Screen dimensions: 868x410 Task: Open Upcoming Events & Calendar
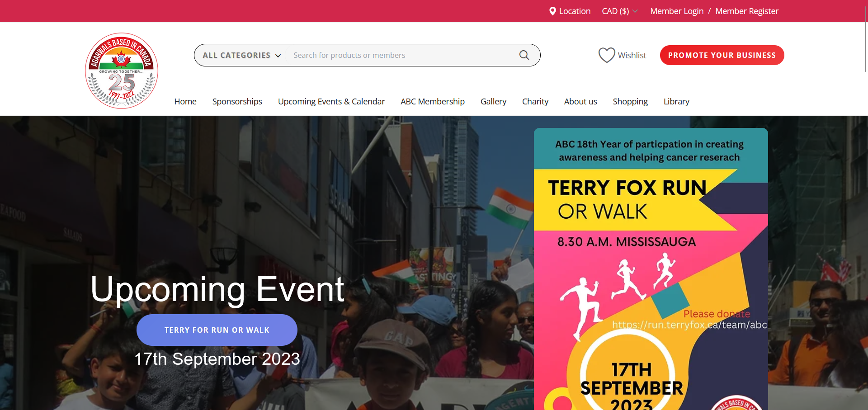pyautogui.click(x=331, y=102)
